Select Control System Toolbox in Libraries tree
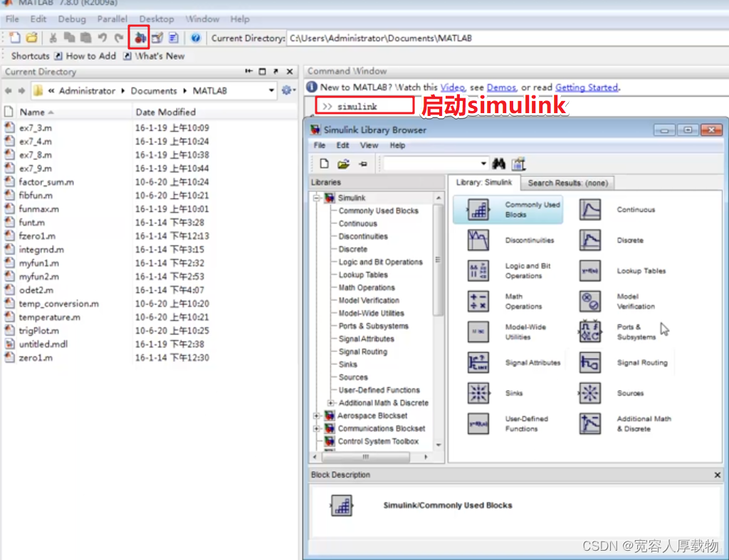The image size is (729, 560). [378, 441]
